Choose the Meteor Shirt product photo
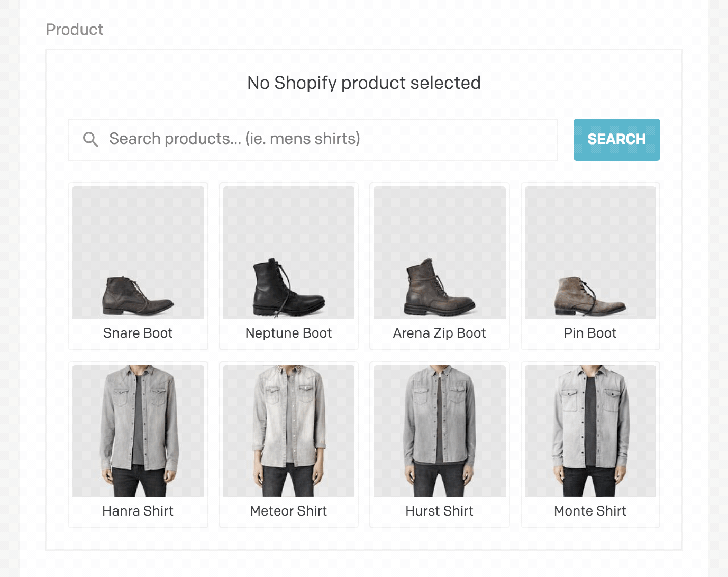Viewport: 728px width, 577px height. [289, 431]
